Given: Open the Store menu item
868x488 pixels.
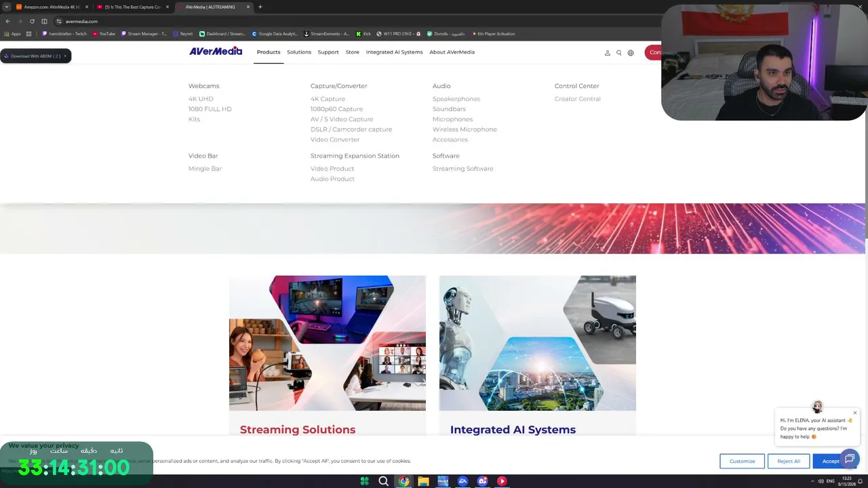Looking at the screenshot, I should pos(353,52).
